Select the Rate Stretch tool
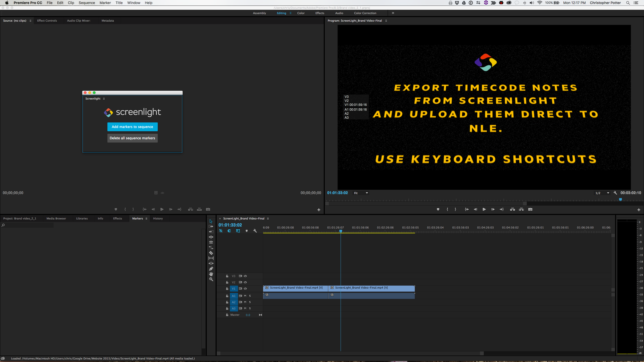This screenshot has height=362, width=644. tap(211, 247)
